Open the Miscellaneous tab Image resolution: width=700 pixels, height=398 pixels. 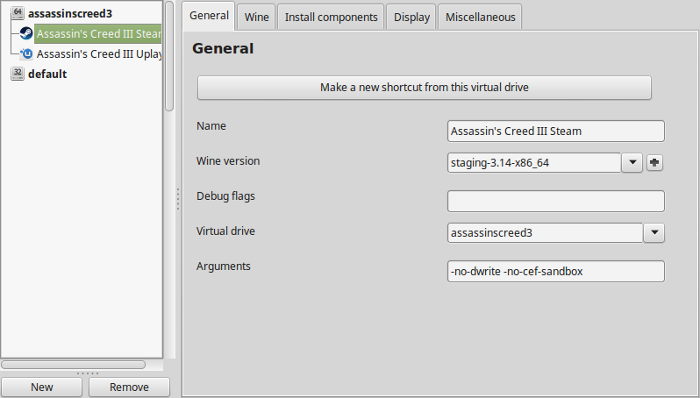click(x=480, y=17)
